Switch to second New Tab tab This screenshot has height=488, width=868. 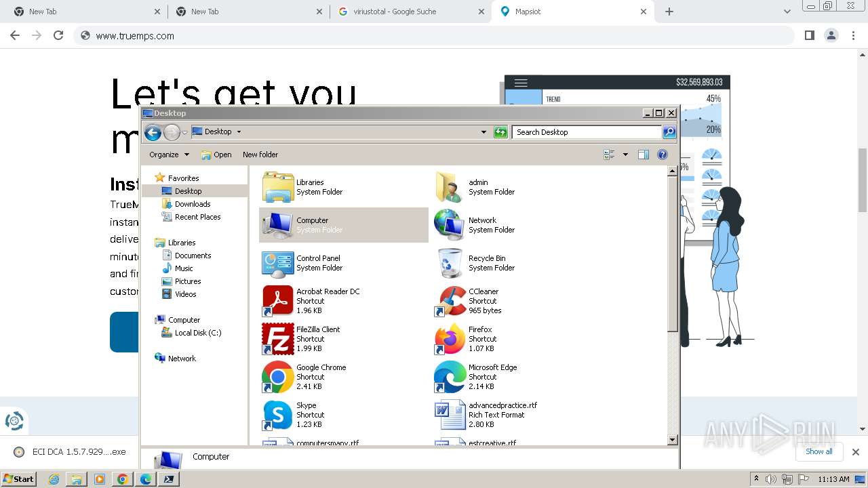tap(248, 12)
